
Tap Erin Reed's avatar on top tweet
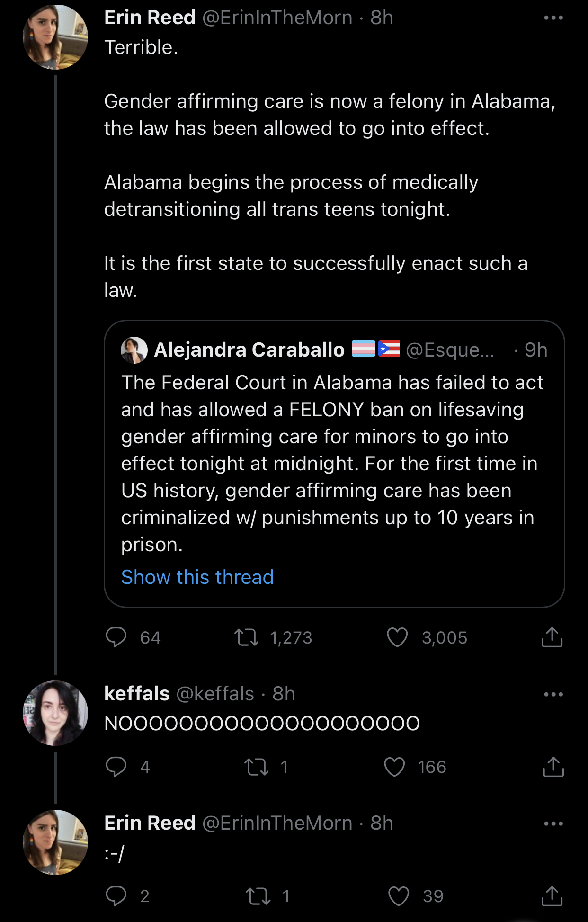[x=55, y=37]
